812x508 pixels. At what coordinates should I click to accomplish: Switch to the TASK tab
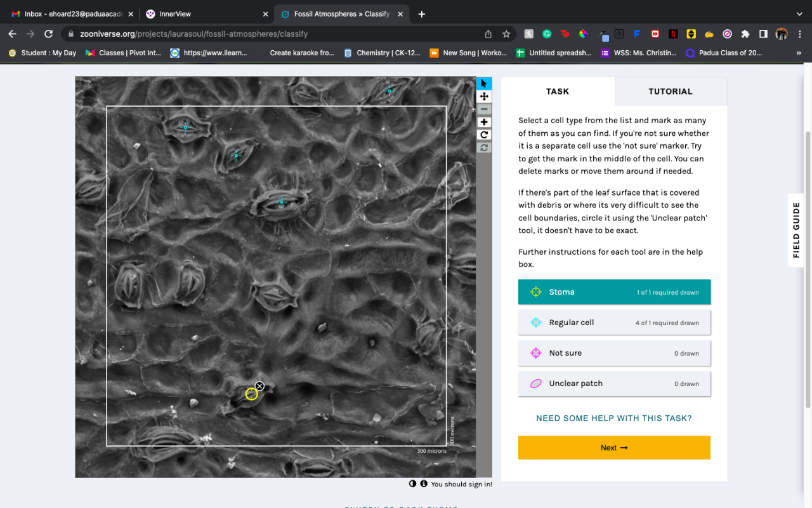coord(558,91)
